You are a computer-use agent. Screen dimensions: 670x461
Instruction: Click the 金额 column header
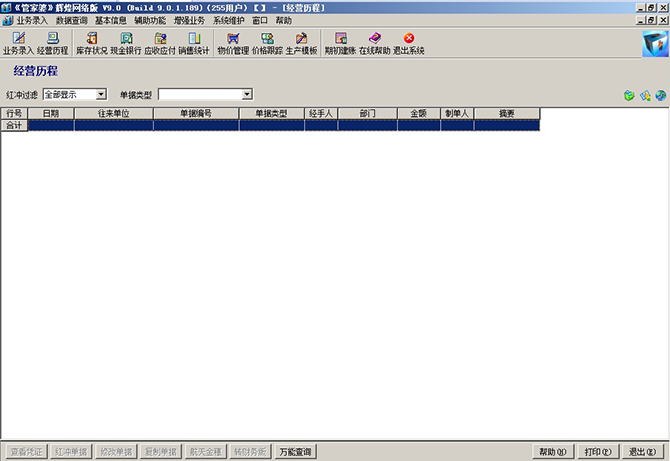tap(418, 114)
